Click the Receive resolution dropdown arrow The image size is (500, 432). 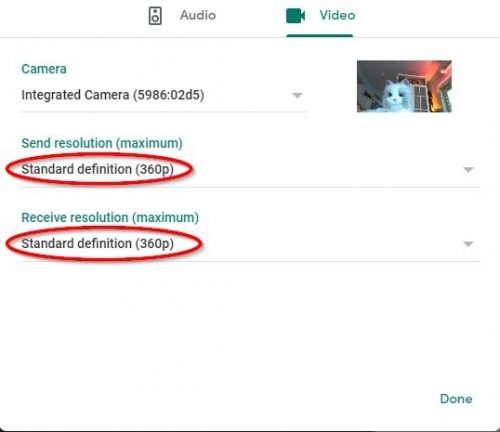(468, 244)
